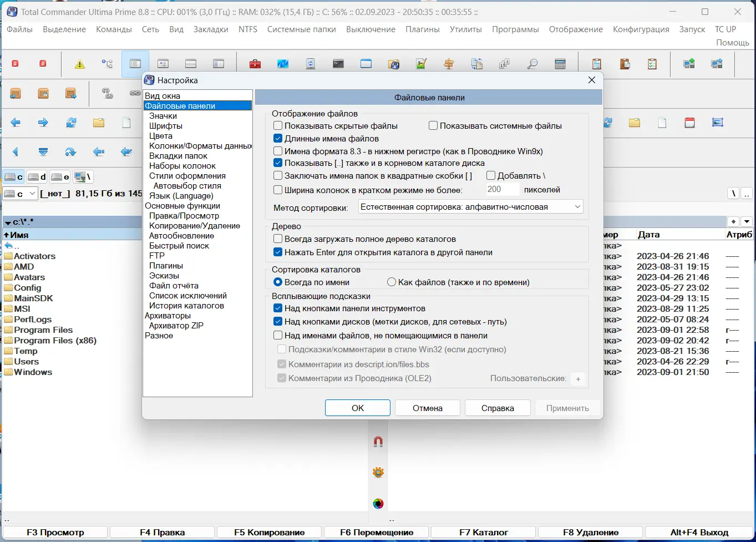Click the 'F7 Каталог' button at the bottom

483,531
